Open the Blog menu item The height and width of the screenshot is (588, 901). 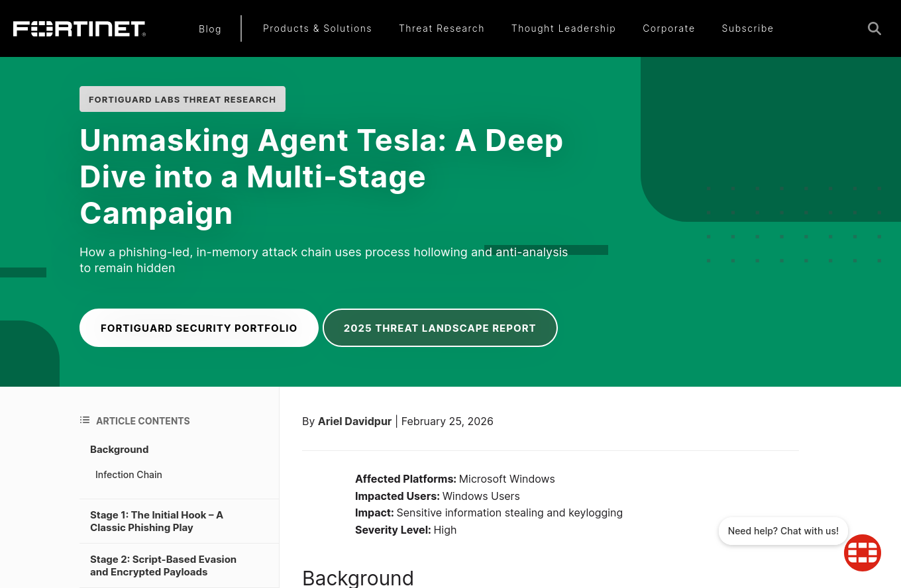coord(210,28)
